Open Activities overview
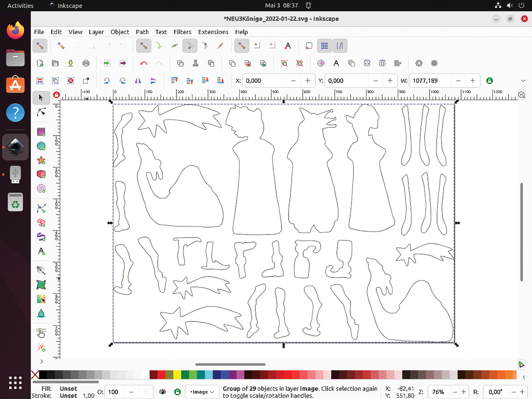Screen dimensions: 532x399 coord(20,6)
